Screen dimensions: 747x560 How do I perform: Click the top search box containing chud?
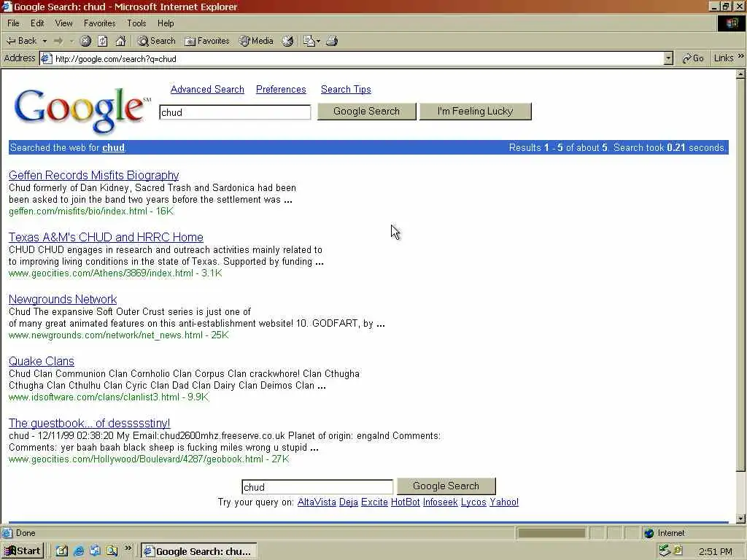point(235,112)
